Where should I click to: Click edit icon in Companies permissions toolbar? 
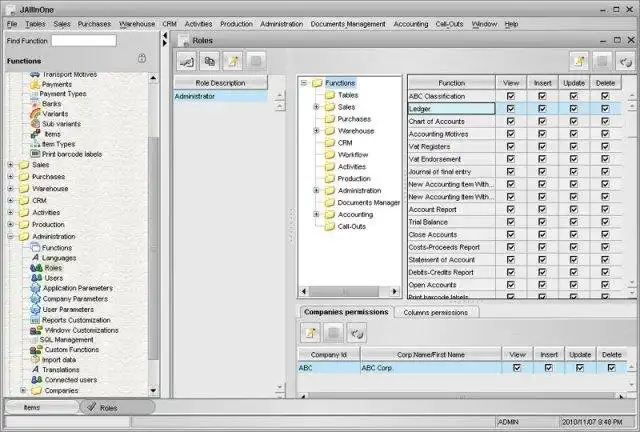click(310, 333)
